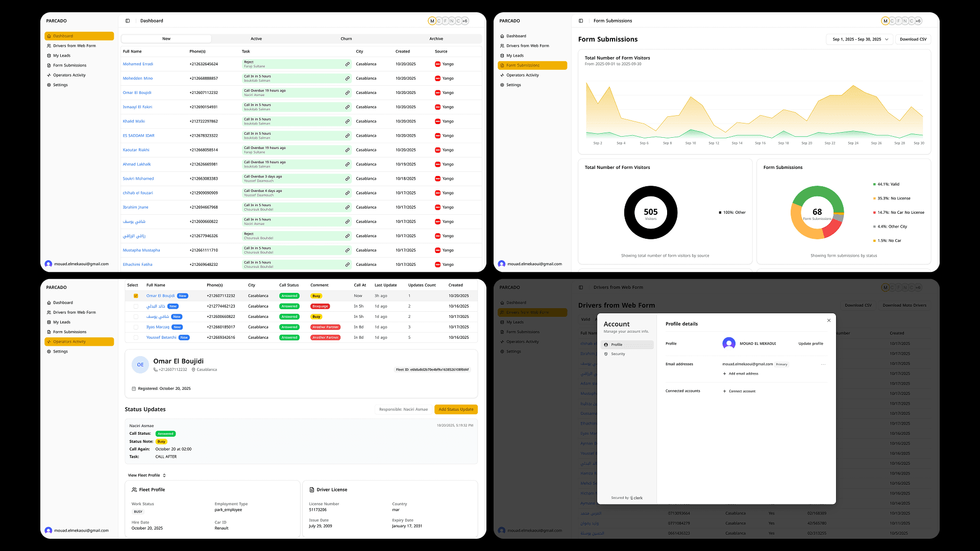Toggle sidebar icon beside Form Submissions header

(x=581, y=21)
